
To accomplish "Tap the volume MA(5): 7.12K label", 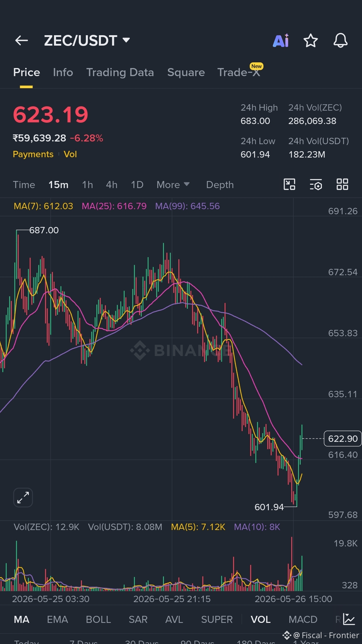I will click(198, 527).
